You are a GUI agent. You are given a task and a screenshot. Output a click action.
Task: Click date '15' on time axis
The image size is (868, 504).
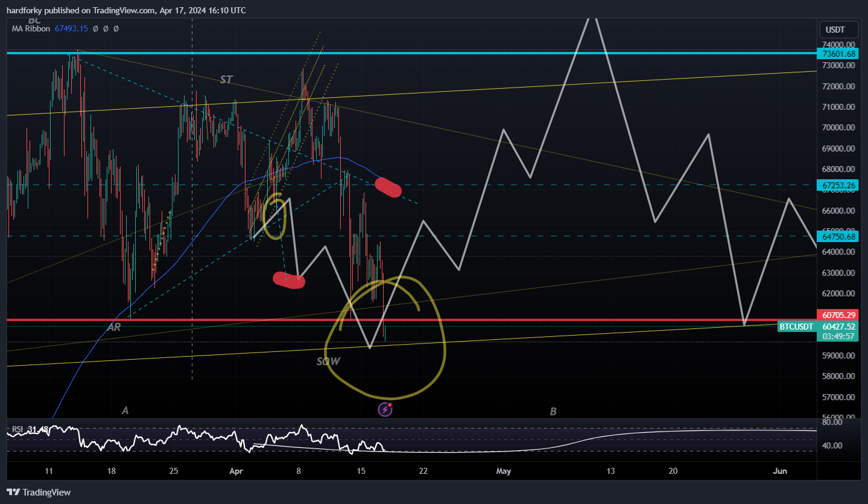(361, 471)
